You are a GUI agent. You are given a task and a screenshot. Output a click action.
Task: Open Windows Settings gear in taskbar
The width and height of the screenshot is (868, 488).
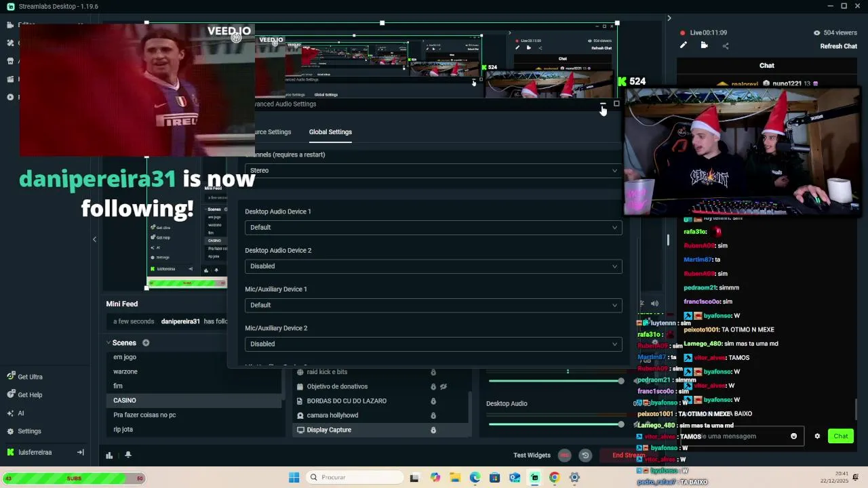(574, 478)
